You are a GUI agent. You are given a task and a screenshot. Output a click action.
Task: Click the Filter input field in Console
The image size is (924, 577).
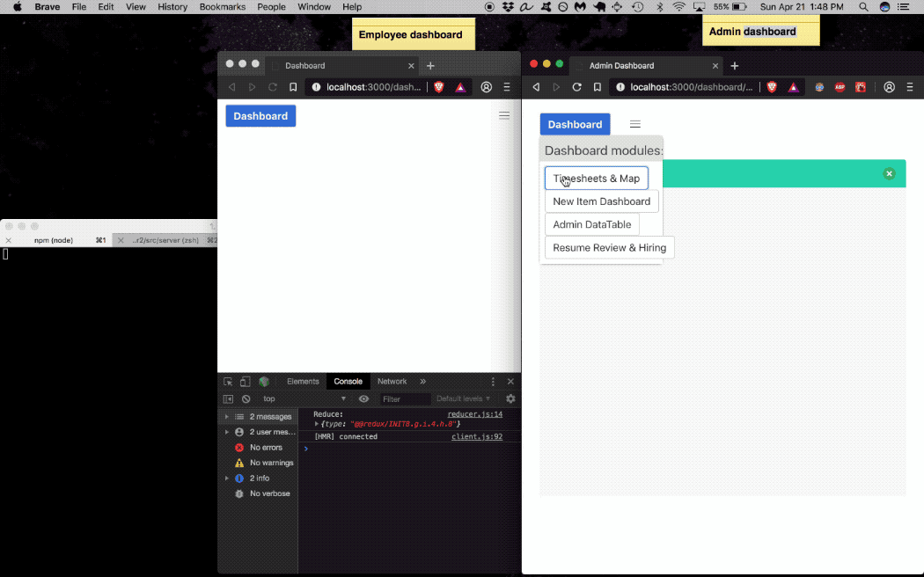[x=405, y=398]
